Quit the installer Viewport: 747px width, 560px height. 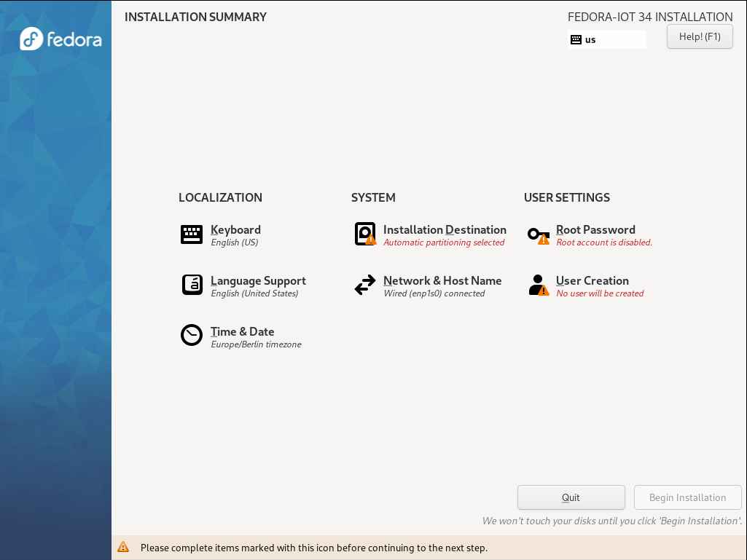point(571,497)
